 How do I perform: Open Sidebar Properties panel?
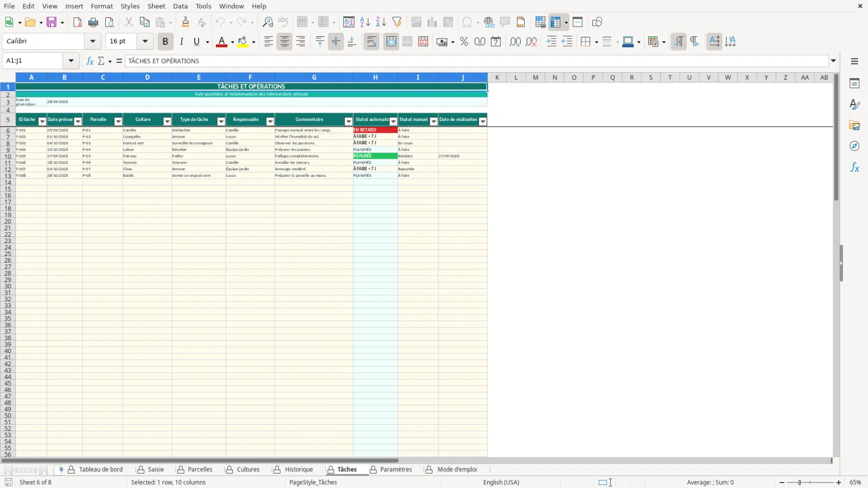(854, 84)
